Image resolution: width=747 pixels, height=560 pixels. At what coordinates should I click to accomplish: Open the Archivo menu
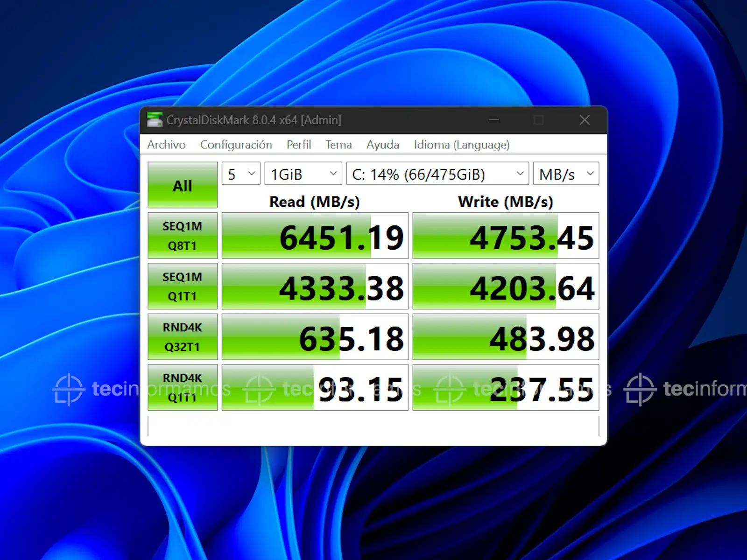click(x=166, y=145)
